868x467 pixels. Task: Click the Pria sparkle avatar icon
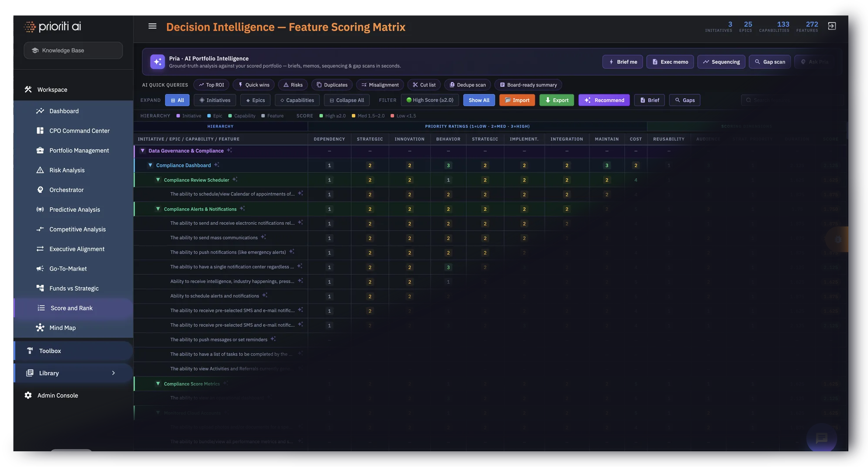coord(157,62)
